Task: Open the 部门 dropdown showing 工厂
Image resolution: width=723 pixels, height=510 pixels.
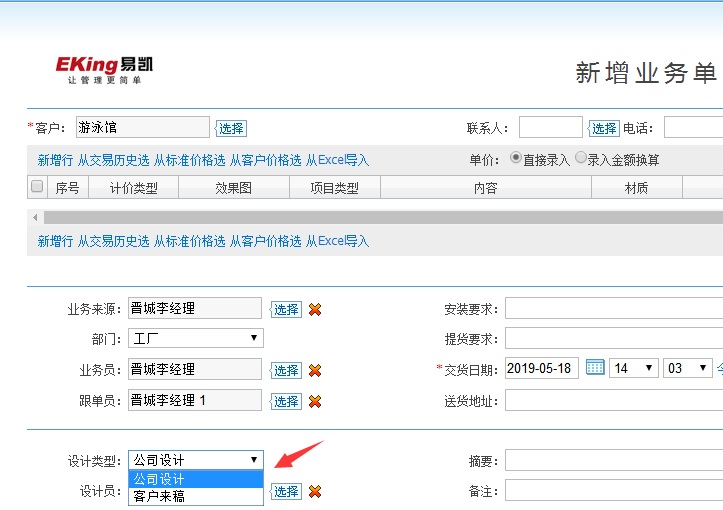Action: click(195, 339)
